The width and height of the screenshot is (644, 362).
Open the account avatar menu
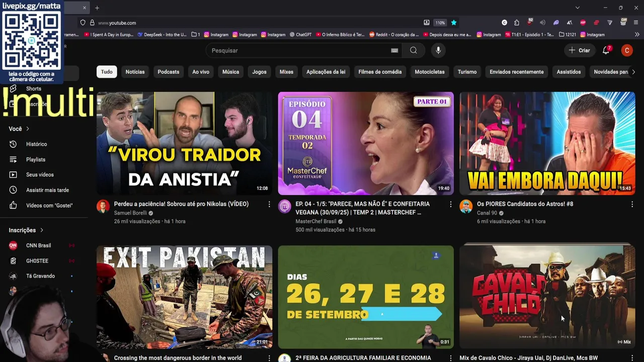click(x=627, y=50)
